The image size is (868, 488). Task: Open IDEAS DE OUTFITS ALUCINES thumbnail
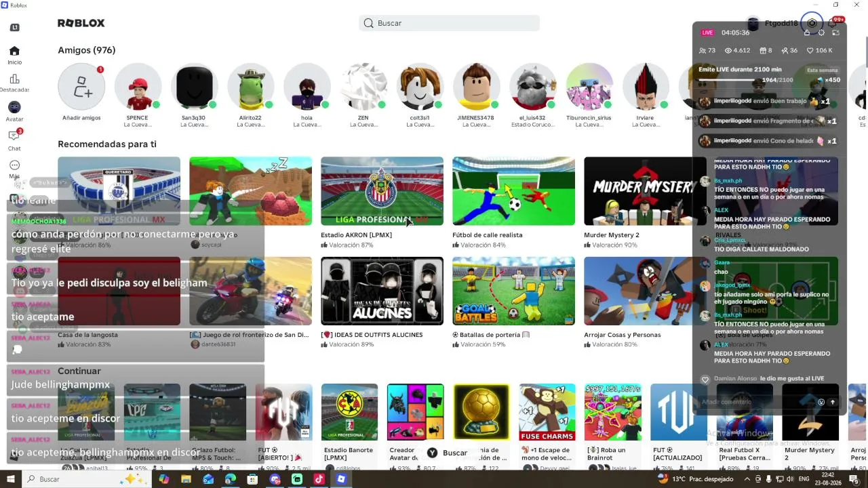pyautogui.click(x=382, y=291)
